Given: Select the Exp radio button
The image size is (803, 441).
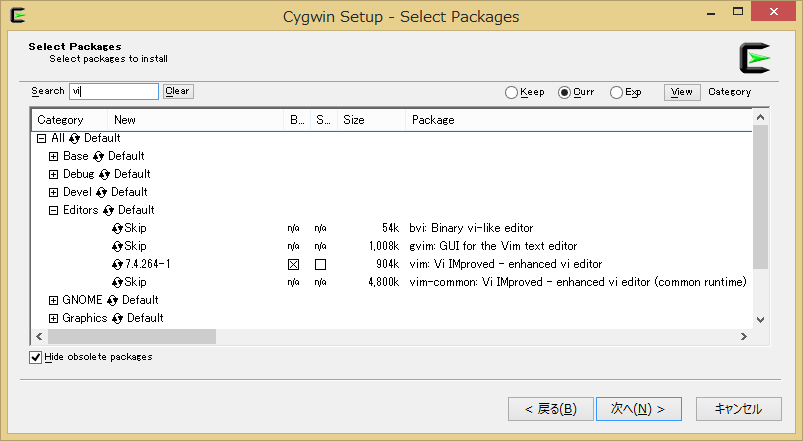Looking at the screenshot, I should tap(617, 92).
